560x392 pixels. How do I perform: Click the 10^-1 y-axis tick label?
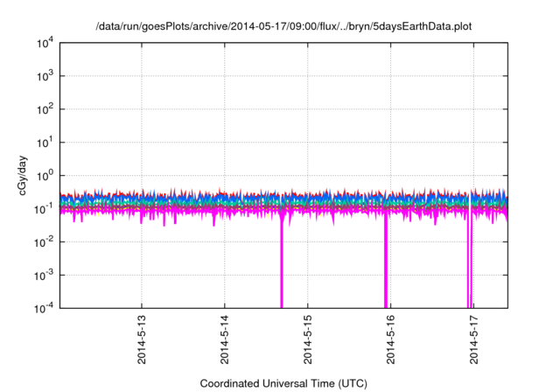click(x=44, y=209)
